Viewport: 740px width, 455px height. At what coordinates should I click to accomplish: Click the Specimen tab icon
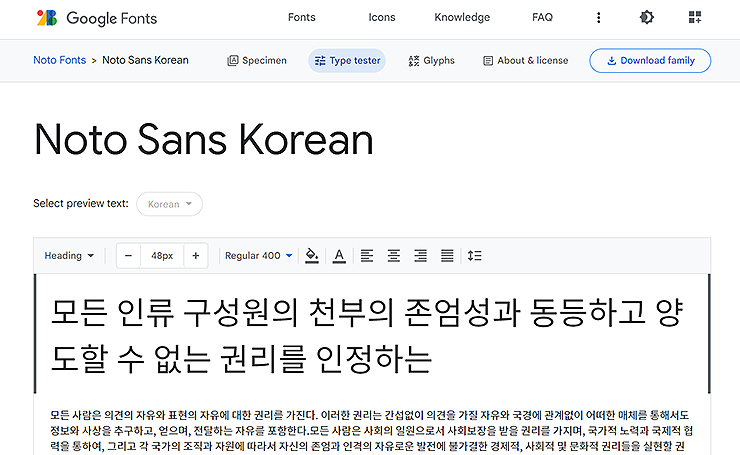pyautogui.click(x=233, y=60)
